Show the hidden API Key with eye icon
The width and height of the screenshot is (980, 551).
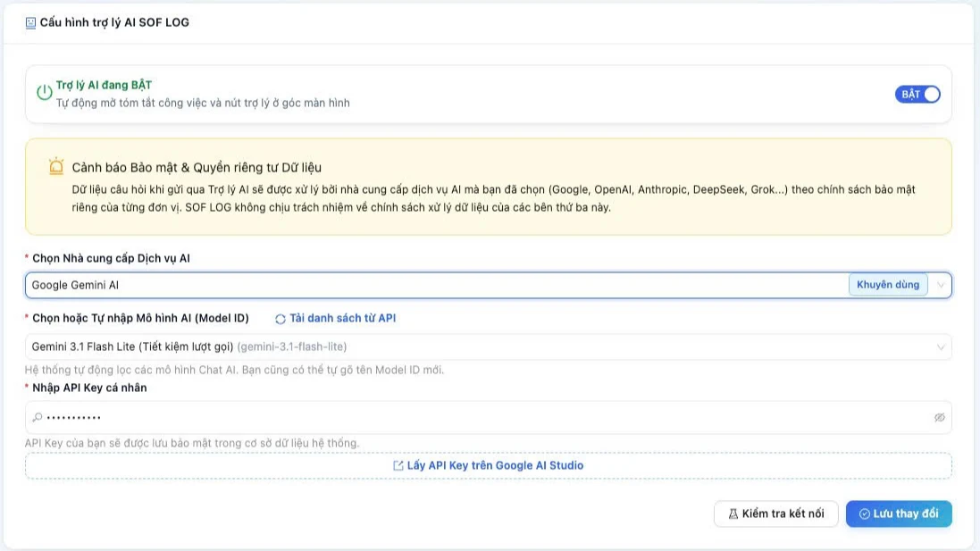940,417
